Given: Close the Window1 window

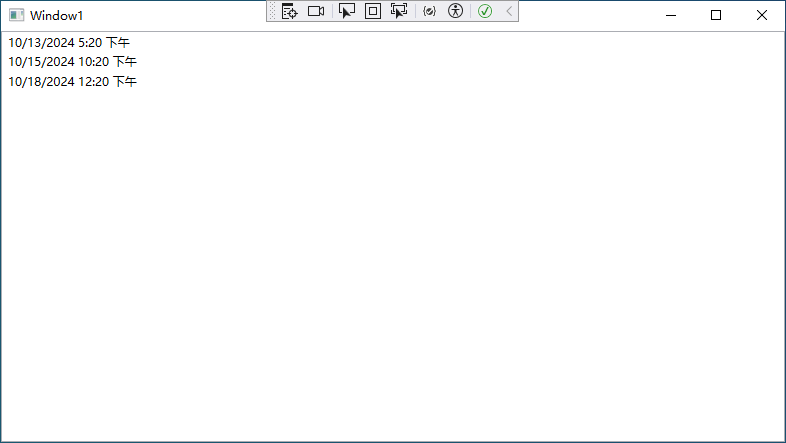Looking at the screenshot, I should [762, 15].
